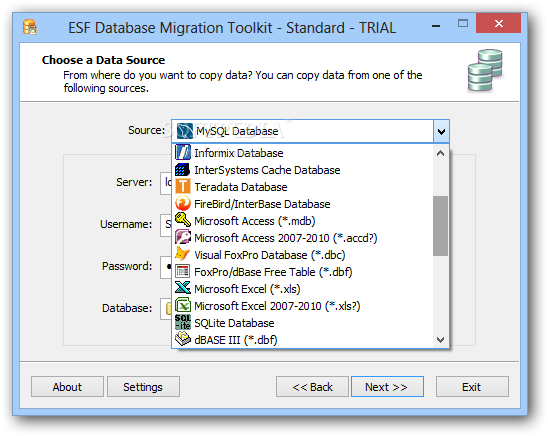548x436 pixels.
Task: Collapse the Source dropdown arrow
Action: (441, 131)
